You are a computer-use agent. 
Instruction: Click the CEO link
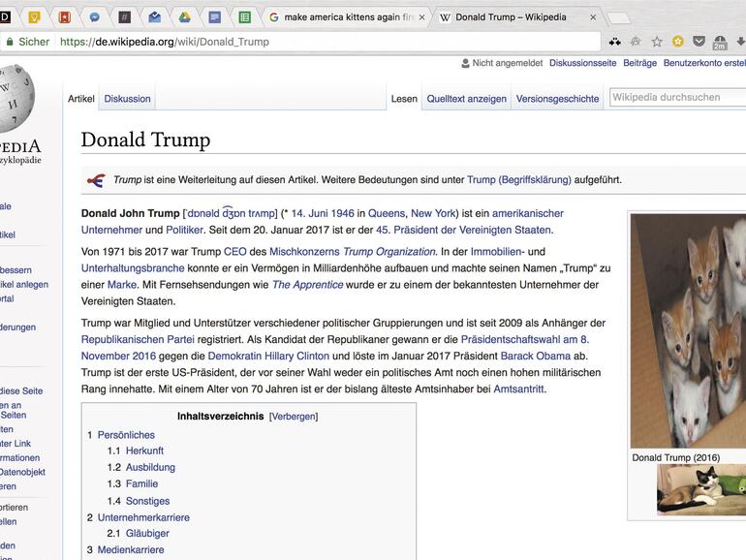point(235,252)
